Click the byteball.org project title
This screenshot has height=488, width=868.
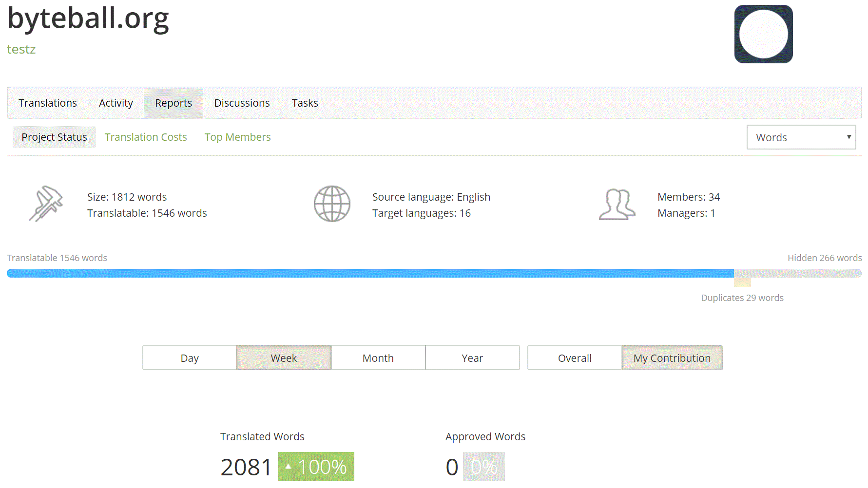(88, 19)
